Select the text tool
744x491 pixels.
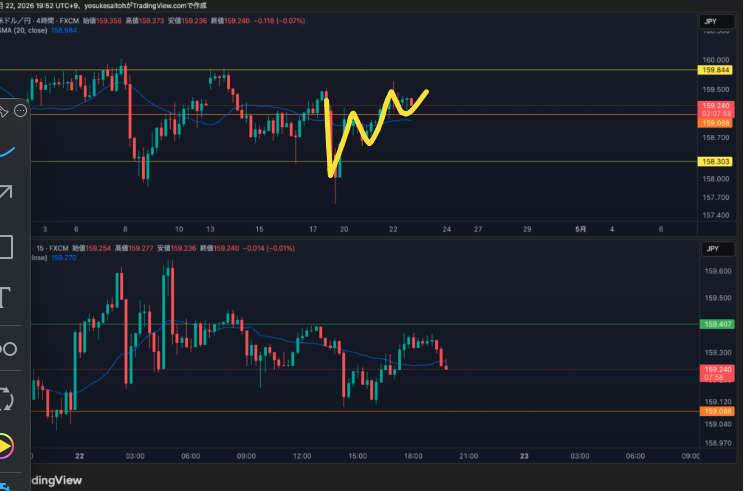tap(6, 297)
